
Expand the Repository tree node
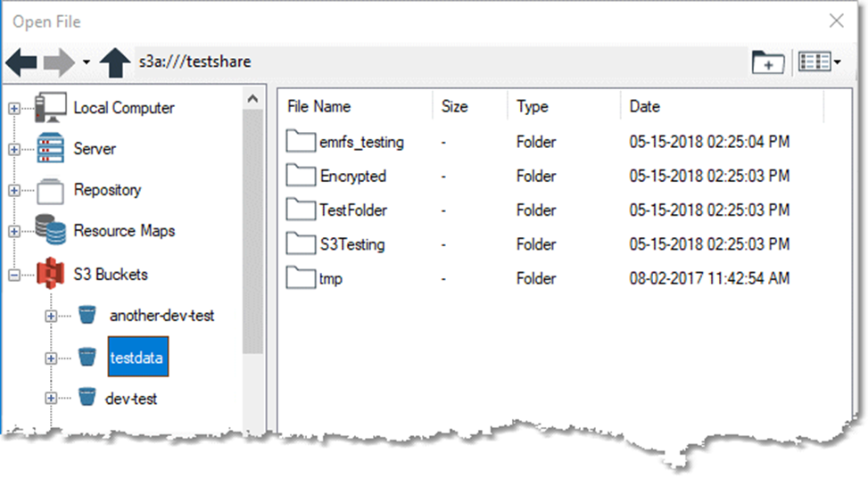click(x=14, y=191)
